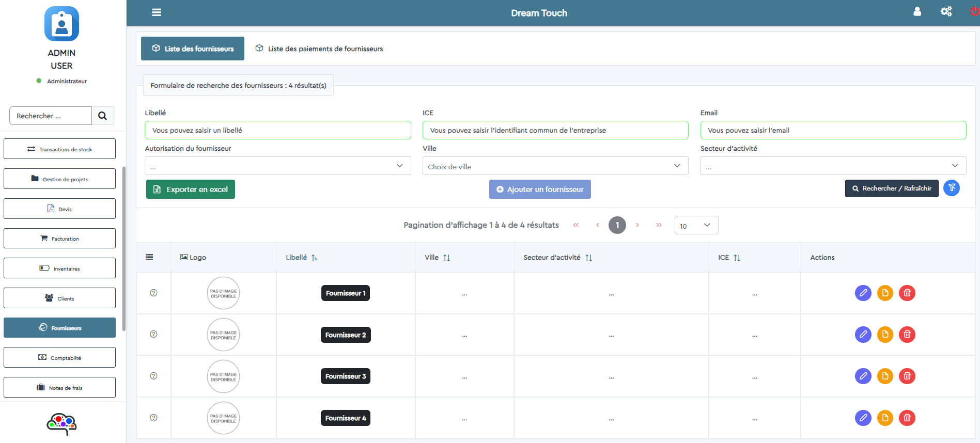Expand the Autorisation du fournisseur dropdown

tap(277, 166)
